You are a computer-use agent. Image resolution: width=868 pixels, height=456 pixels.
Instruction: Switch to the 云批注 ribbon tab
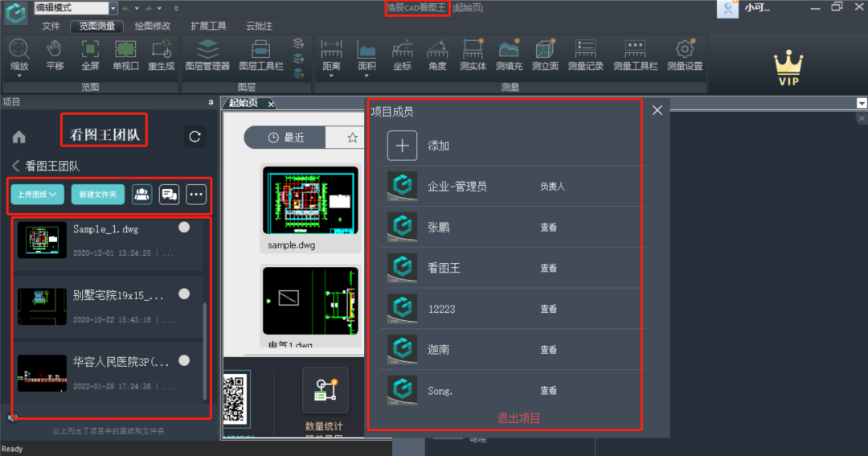[259, 26]
